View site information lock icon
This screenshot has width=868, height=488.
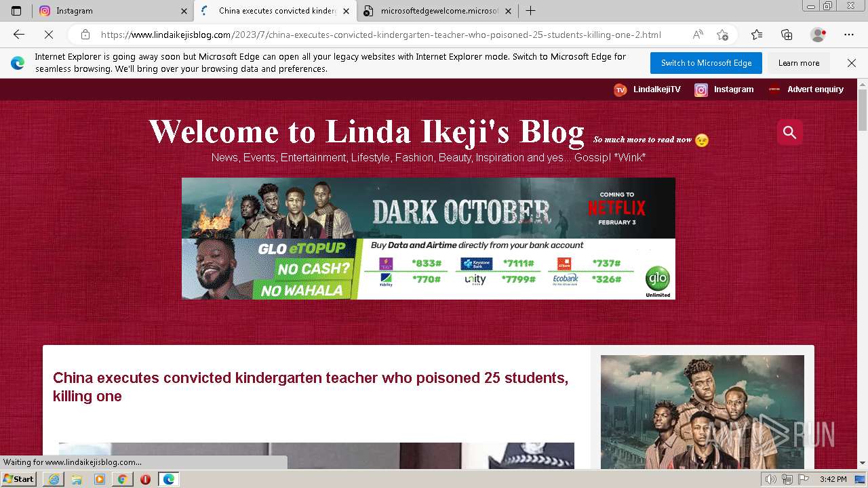(x=85, y=35)
